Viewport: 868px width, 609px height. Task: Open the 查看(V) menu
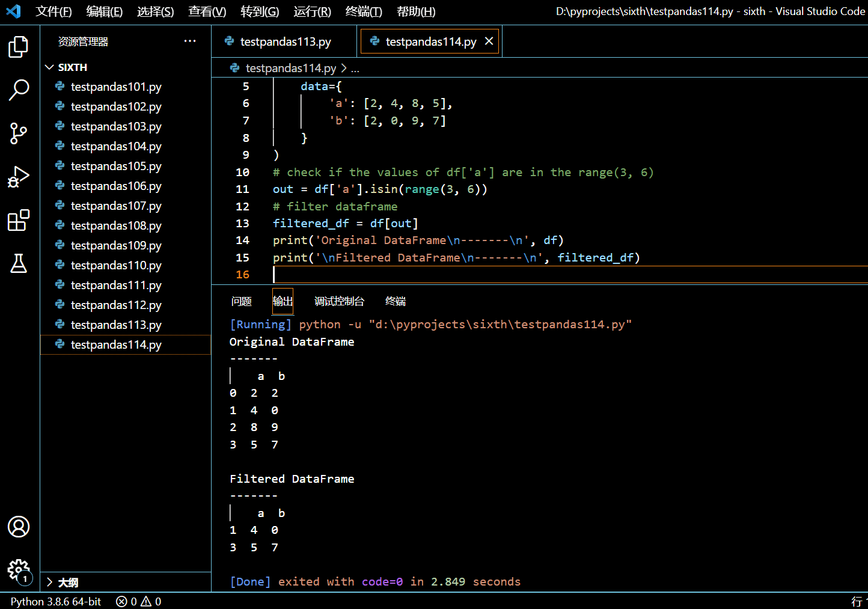207,11
